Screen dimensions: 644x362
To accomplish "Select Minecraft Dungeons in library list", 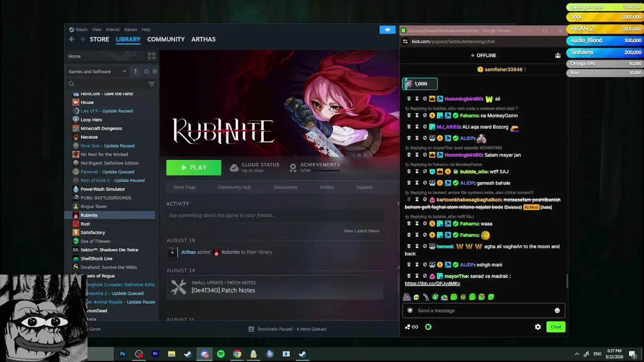I will (x=101, y=128).
